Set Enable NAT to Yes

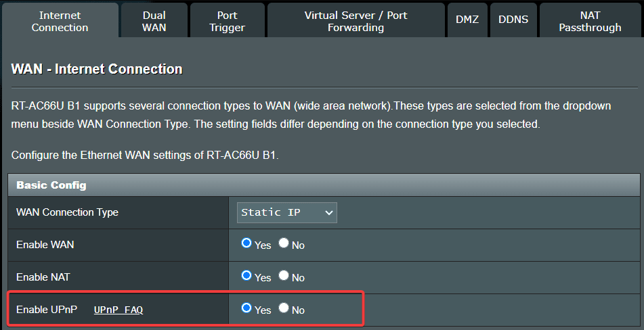(246, 276)
